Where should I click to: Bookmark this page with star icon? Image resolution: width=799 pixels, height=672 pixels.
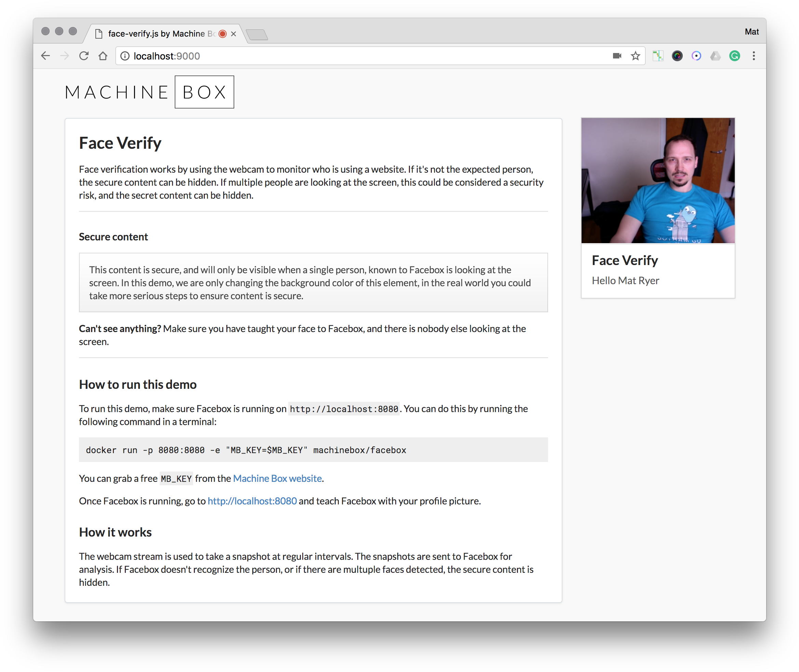click(635, 56)
